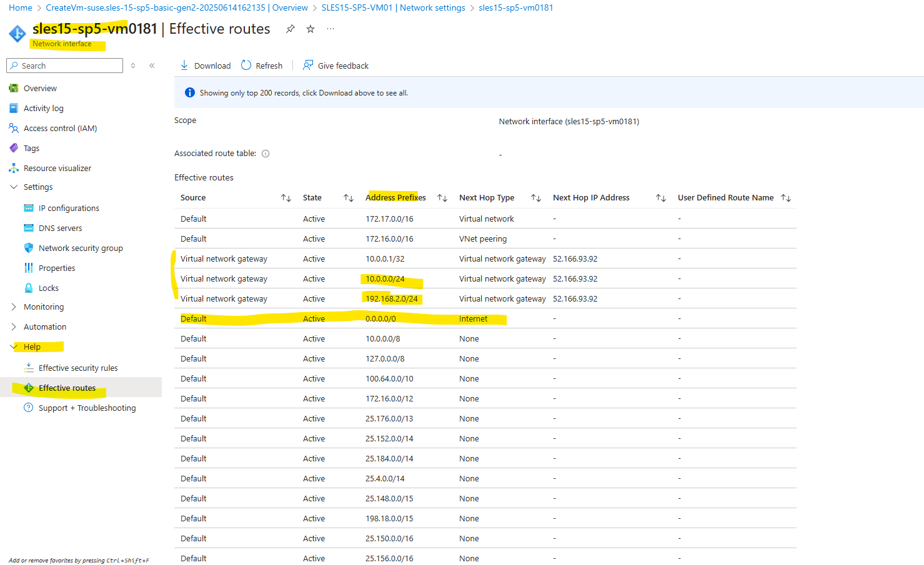Sort by Next Hop IP Address arrows
The width and height of the screenshot is (924, 565).
pyautogui.click(x=661, y=198)
